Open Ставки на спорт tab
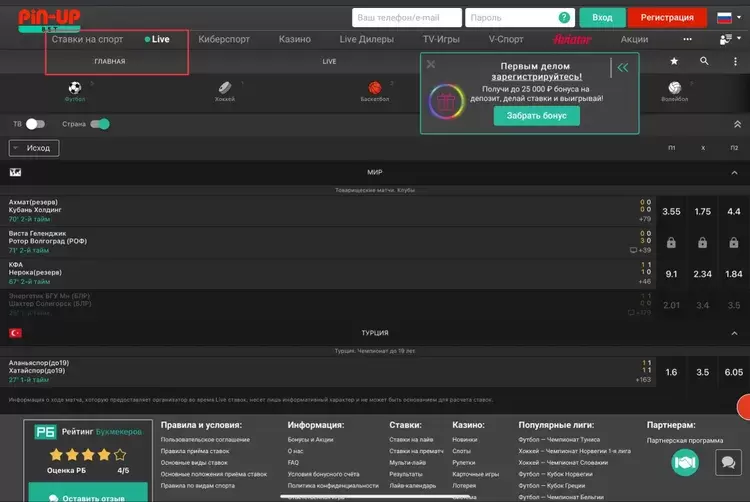 point(87,39)
